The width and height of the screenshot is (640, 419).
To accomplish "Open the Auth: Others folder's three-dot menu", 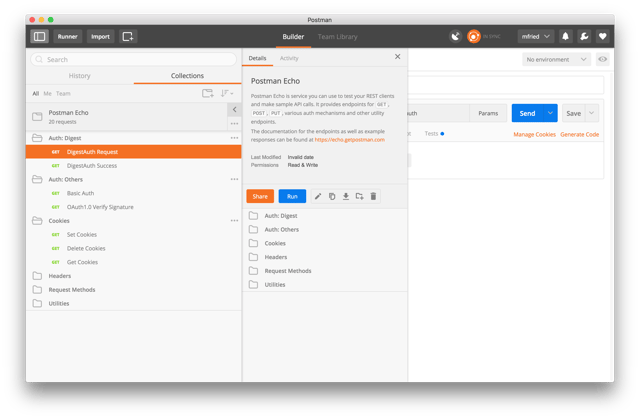I will point(234,179).
